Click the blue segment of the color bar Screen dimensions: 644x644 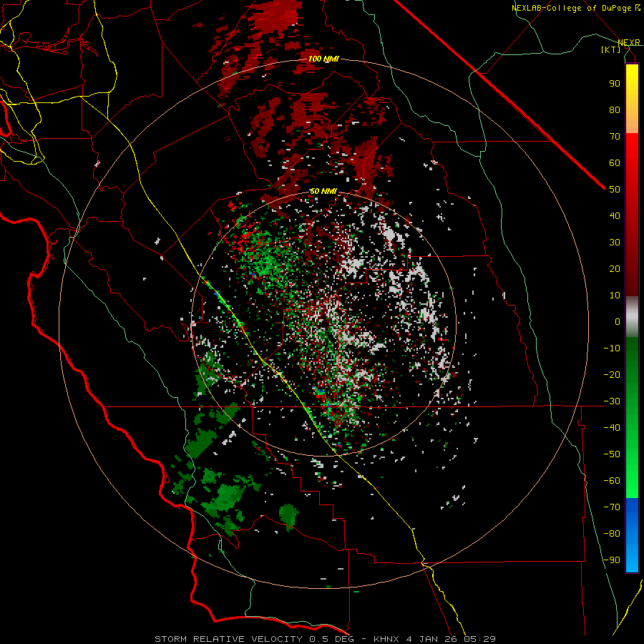[x=632, y=535]
